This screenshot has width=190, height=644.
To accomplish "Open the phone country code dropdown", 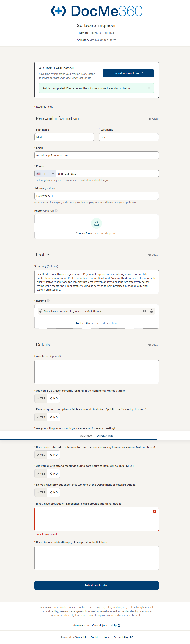I will (x=45, y=174).
